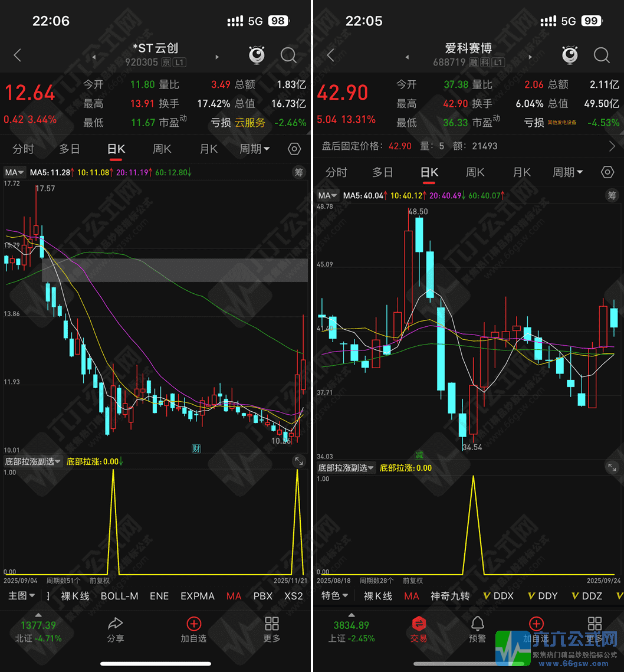Select the 神奇九转 indicator
Screen dimensions: 624x672
pos(450,596)
